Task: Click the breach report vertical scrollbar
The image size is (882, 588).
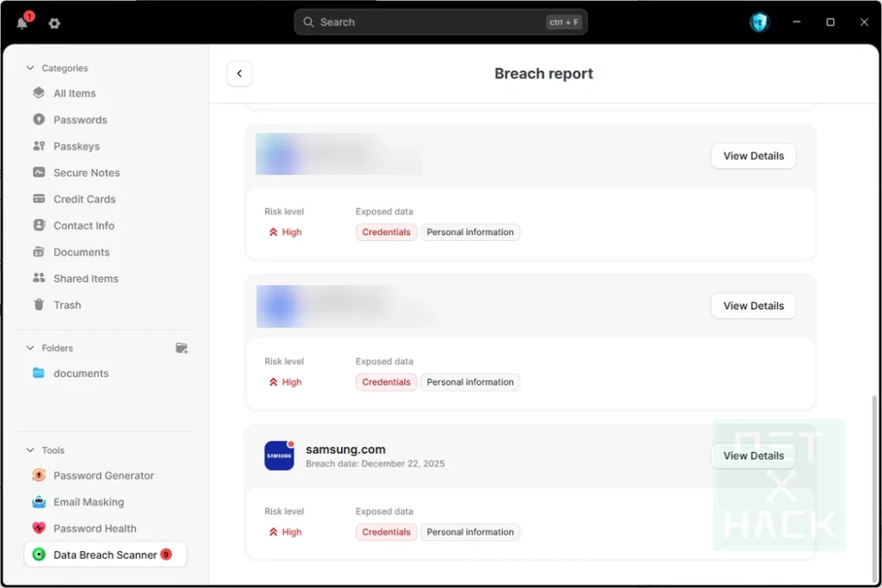Action: click(x=873, y=482)
